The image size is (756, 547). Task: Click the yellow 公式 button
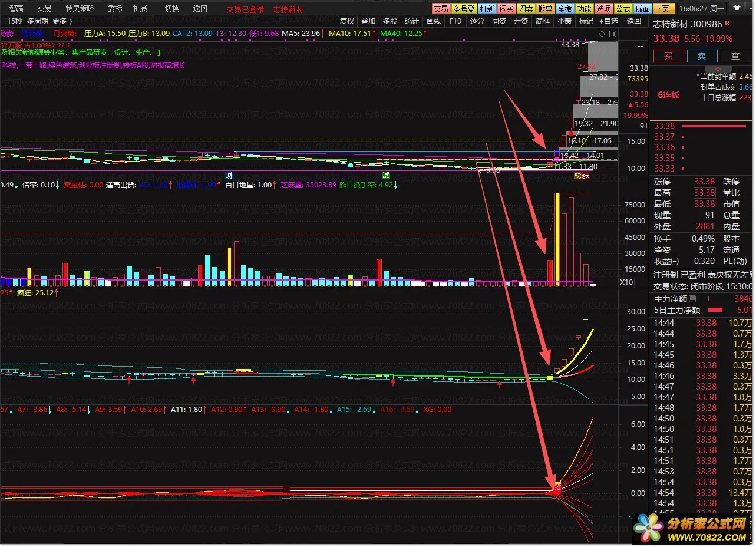click(x=623, y=9)
